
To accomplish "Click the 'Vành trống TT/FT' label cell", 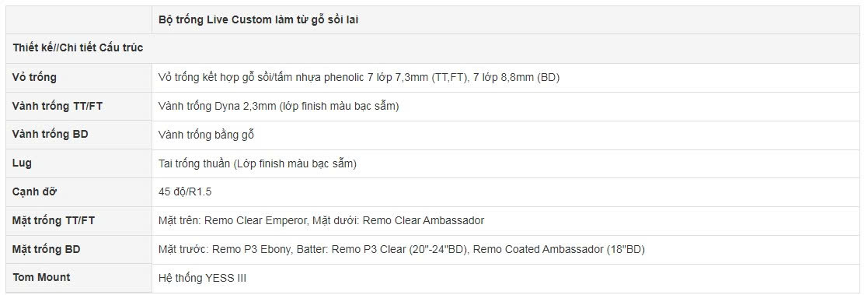I will pyautogui.click(x=78, y=107).
